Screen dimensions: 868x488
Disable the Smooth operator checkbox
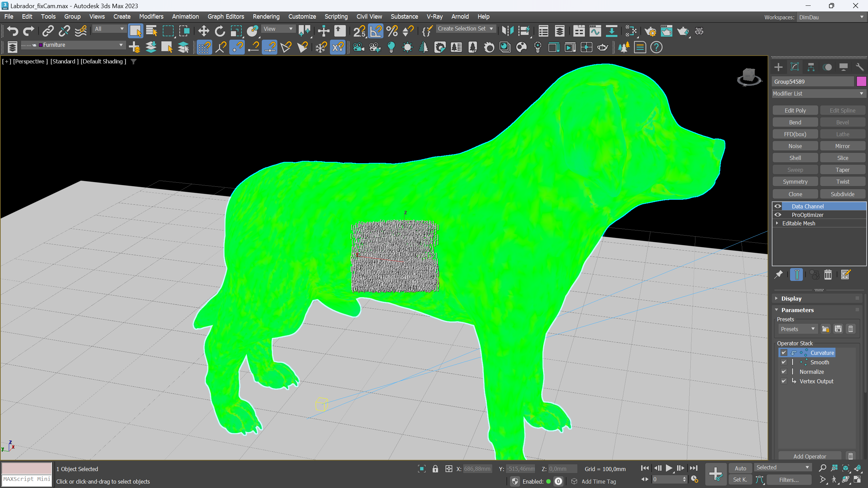click(784, 362)
